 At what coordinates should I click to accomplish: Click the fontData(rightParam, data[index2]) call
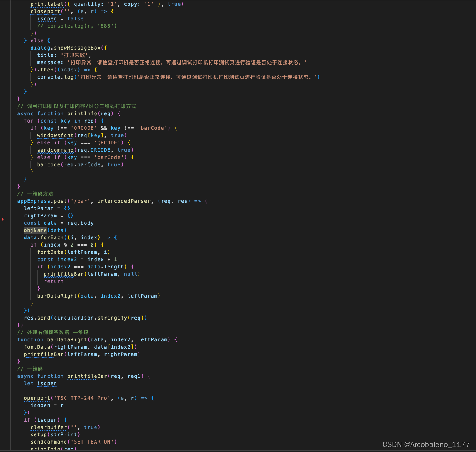click(x=80, y=347)
